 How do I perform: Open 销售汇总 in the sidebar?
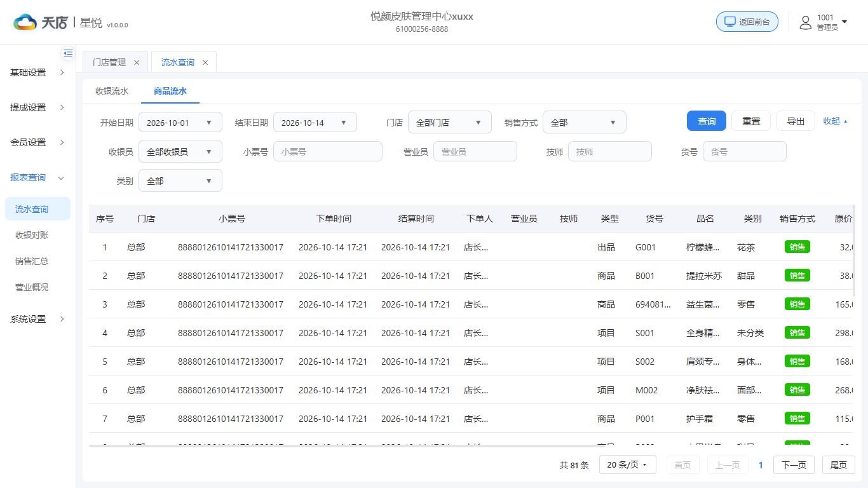tap(32, 261)
